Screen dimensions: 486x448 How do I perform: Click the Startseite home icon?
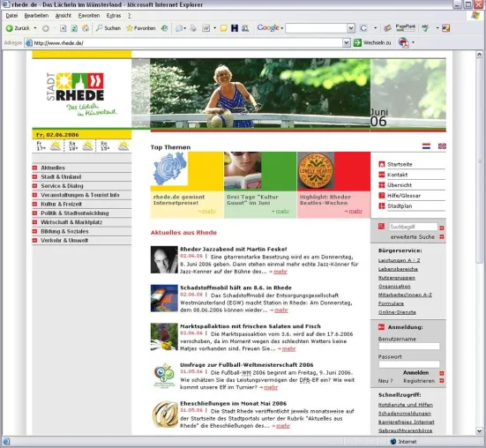click(382, 164)
